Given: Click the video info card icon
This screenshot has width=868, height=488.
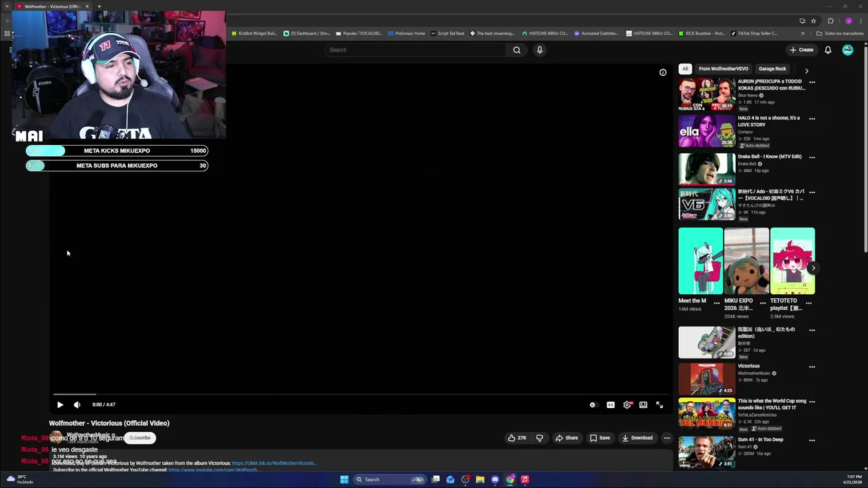Looking at the screenshot, I should tap(663, 73).
